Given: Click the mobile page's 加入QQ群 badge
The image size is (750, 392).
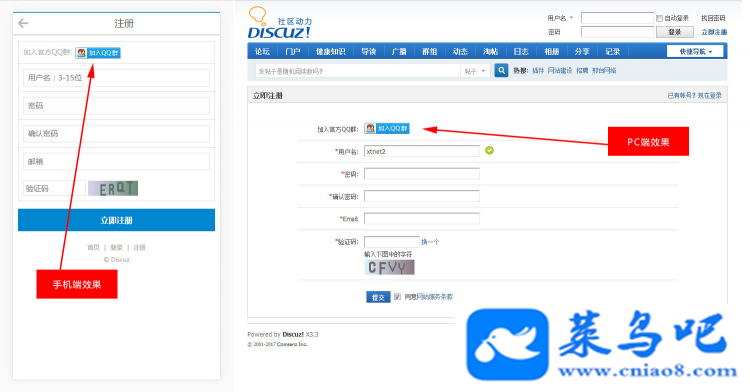Looking at the screenshot, I should coord(98,53).
